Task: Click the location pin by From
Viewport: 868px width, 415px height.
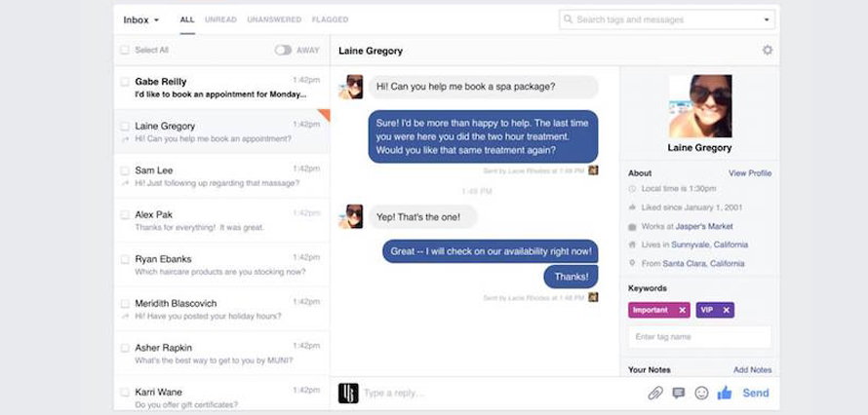Action: (632, 264)
